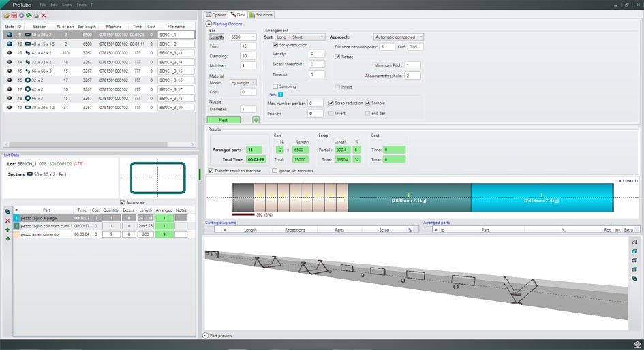Toggle the Auto scale checkbox
The image size is (644, 350).
pos(122,202)
